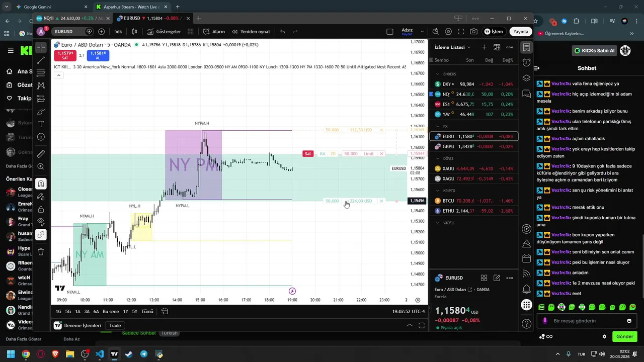Toggle lock all drawings padlock

click(41, 209)
